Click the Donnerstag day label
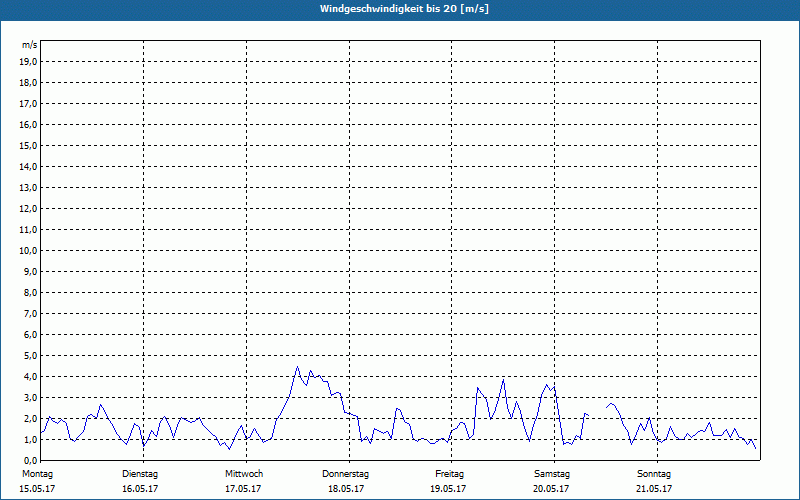The image size is (800, 500). (x=346, y=473)
